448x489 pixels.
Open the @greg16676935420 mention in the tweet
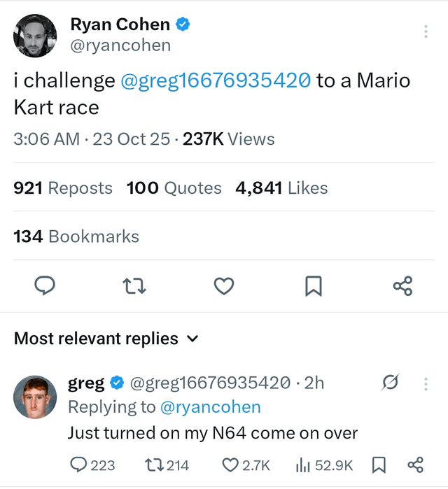pos(216,80)
